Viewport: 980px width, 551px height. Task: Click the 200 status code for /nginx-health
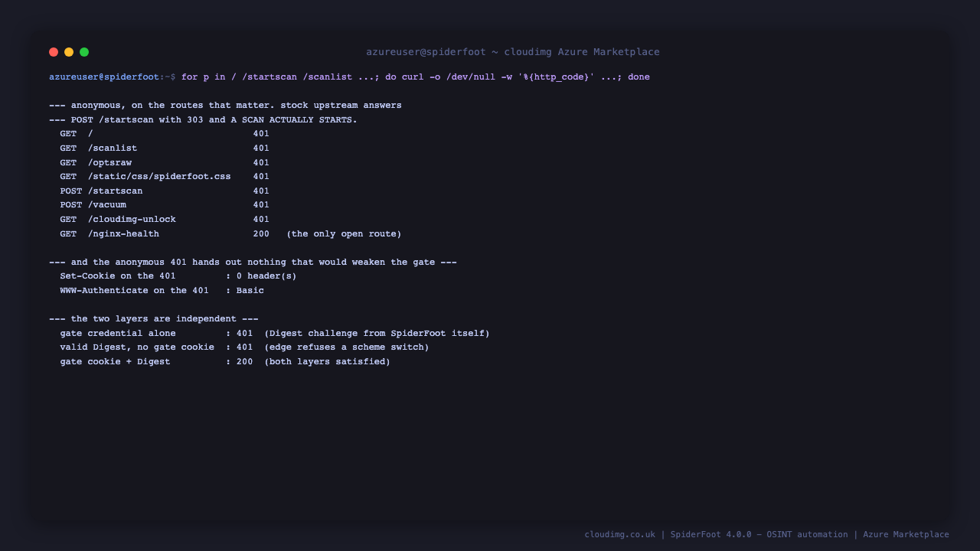click(261, 234)
